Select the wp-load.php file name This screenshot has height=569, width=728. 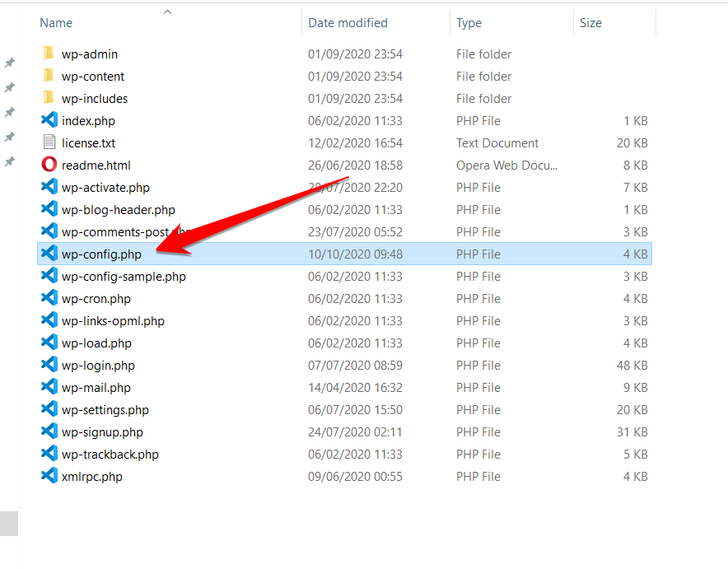coord(96,343)
